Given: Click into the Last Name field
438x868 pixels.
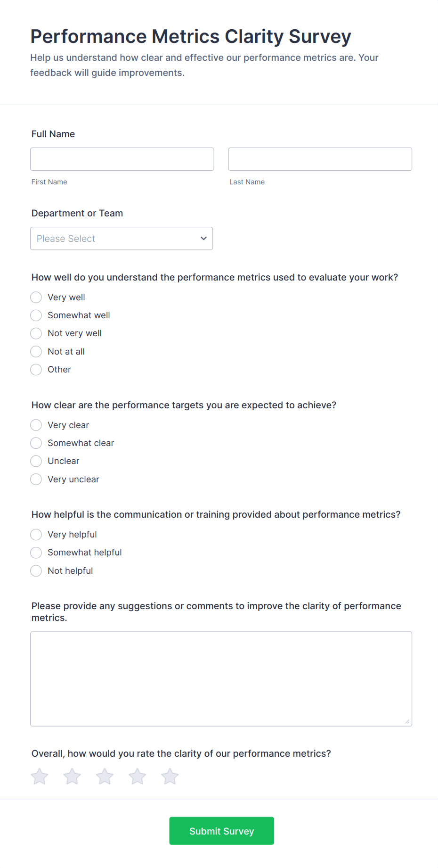Looking at the screenshot, I should [320, 159].
